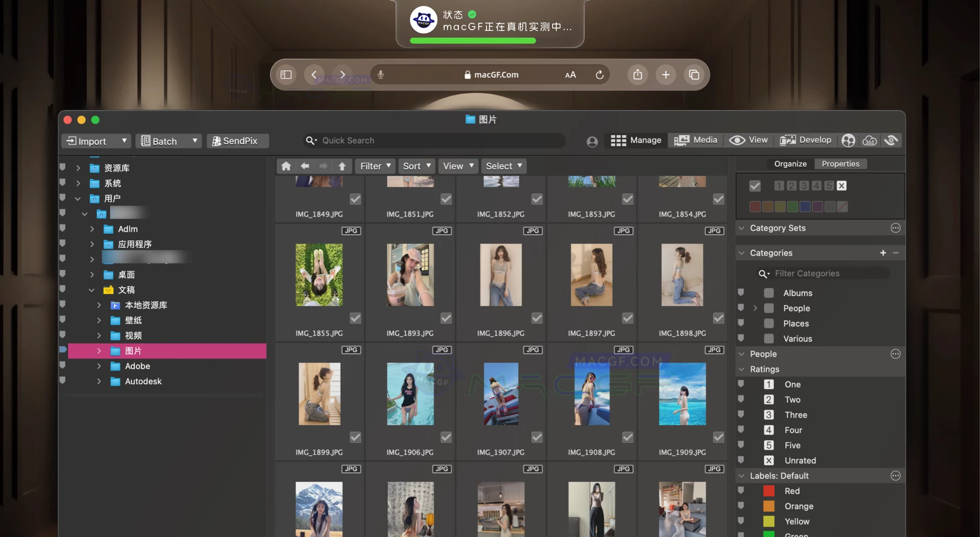Image resolution: width=980 pixels, height=537 pixels.
Task: Click the SendPix button
Action: tap(238, 141)
